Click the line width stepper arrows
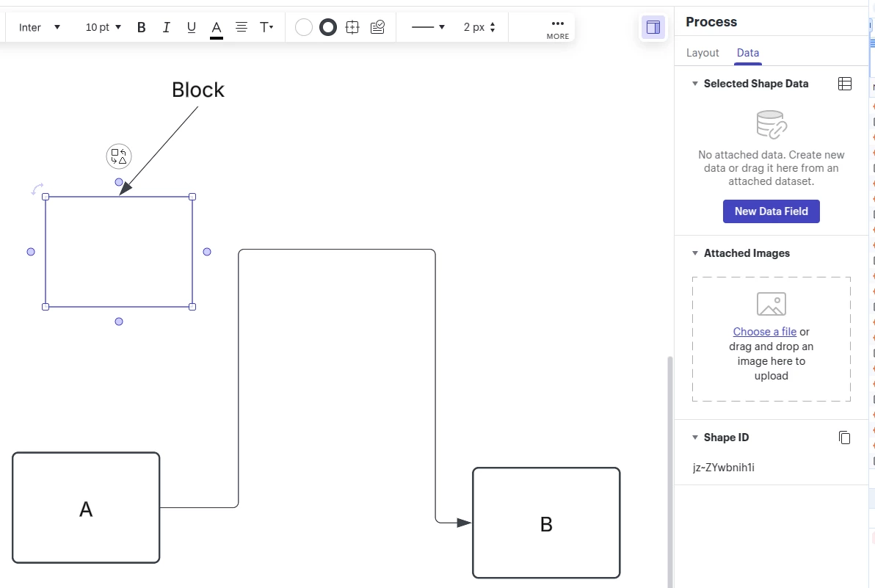This screenshot has width=875, height=588. tap(492, 26)
